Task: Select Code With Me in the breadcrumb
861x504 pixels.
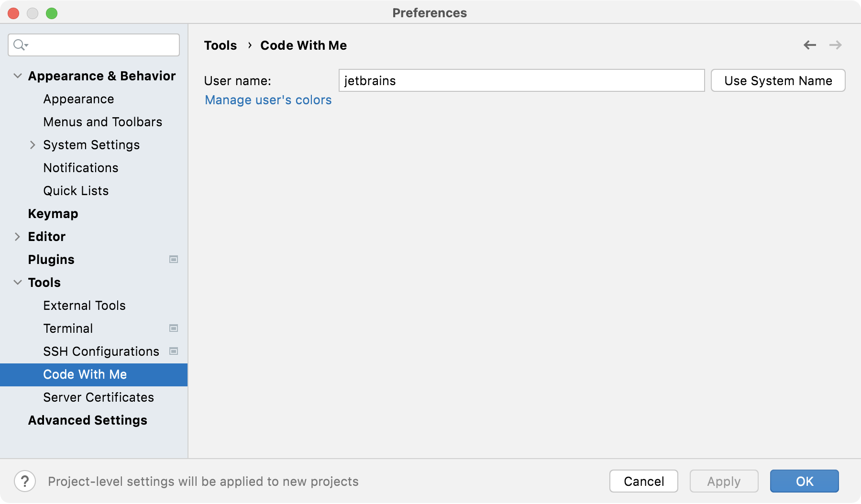Action: click(x=303, y=45)
